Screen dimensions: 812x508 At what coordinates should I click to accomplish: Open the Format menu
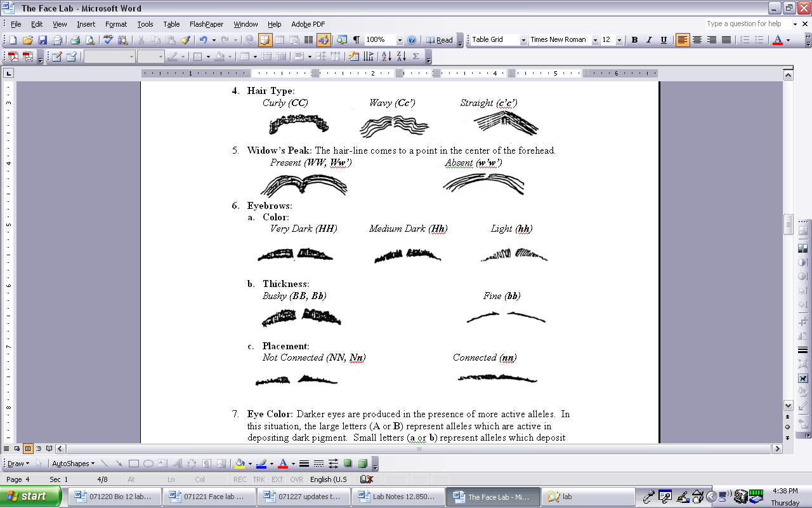116,24
